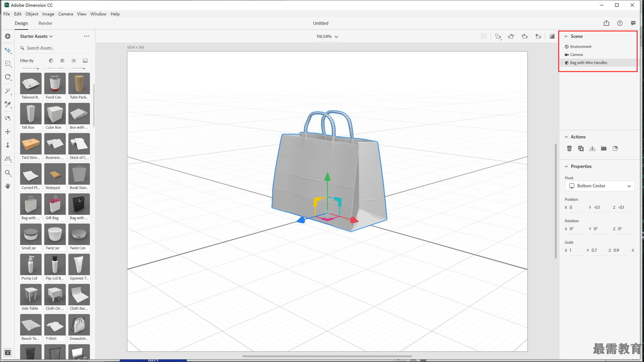Toggle the render preview icon
Image resolution: width=644 pixels, height=362 pixels.
(552, 36)
